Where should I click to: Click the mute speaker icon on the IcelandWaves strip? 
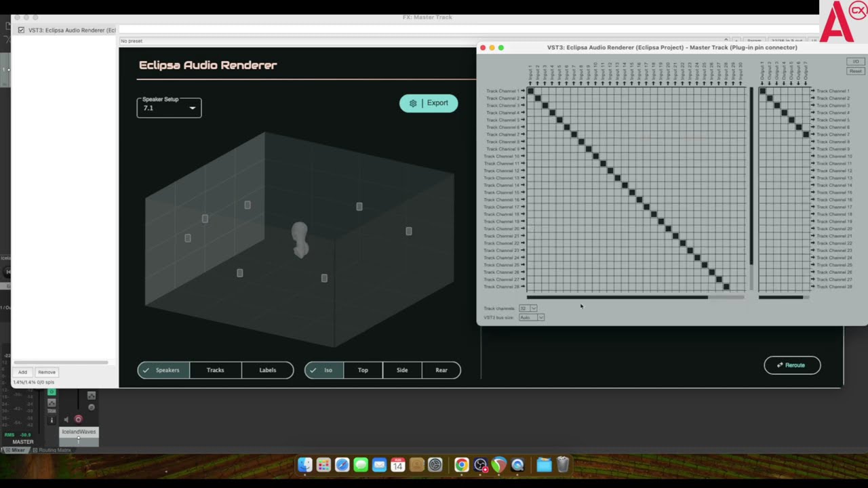[66, 420]
